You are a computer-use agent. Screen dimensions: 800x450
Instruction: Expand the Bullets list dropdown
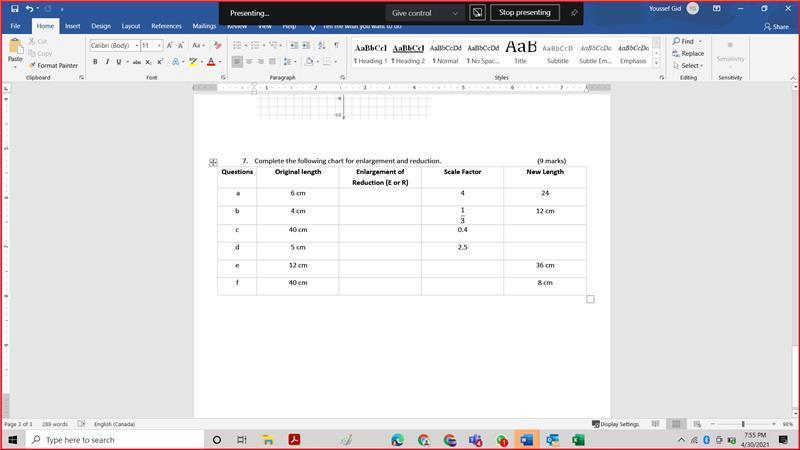click(246, 45)
